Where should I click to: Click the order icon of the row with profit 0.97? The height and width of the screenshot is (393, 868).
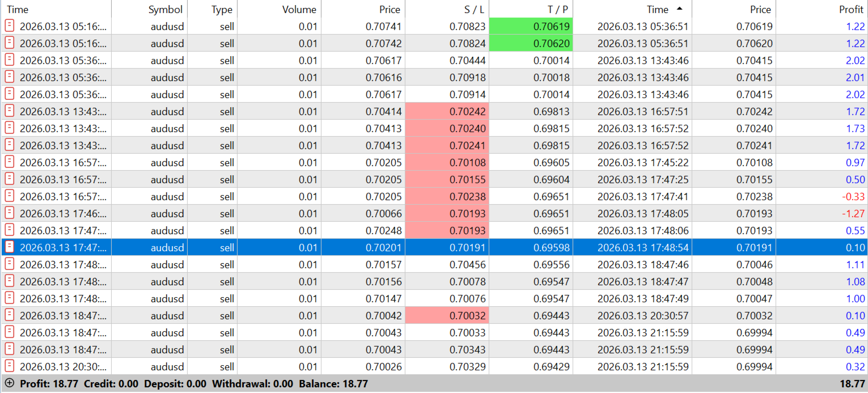coord(10,162)
